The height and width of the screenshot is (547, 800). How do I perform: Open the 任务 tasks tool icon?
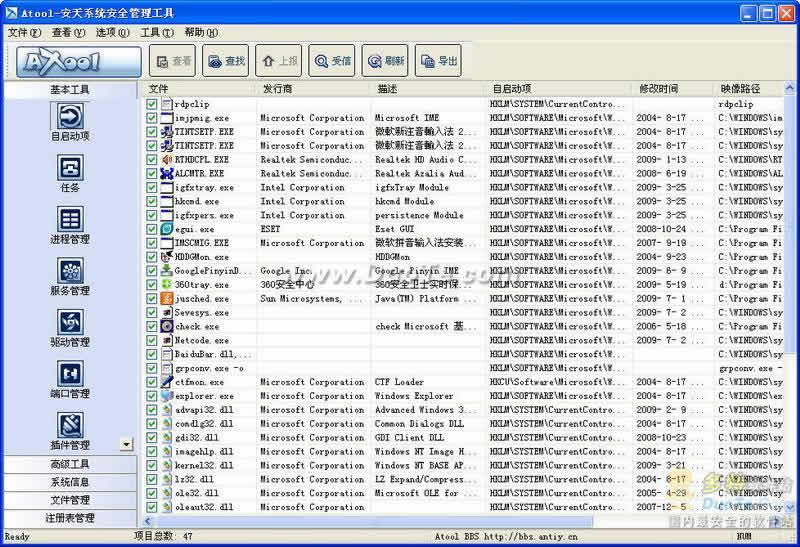coord(70,168)
